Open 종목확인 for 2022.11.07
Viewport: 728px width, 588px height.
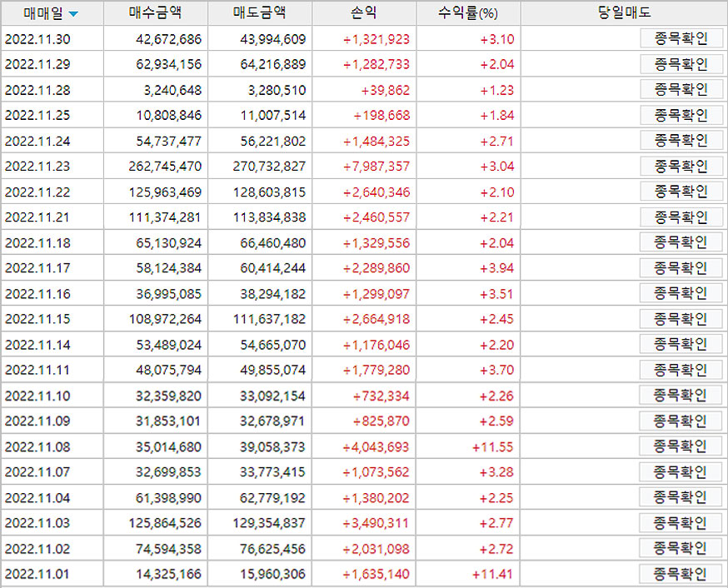click(681, 472)
